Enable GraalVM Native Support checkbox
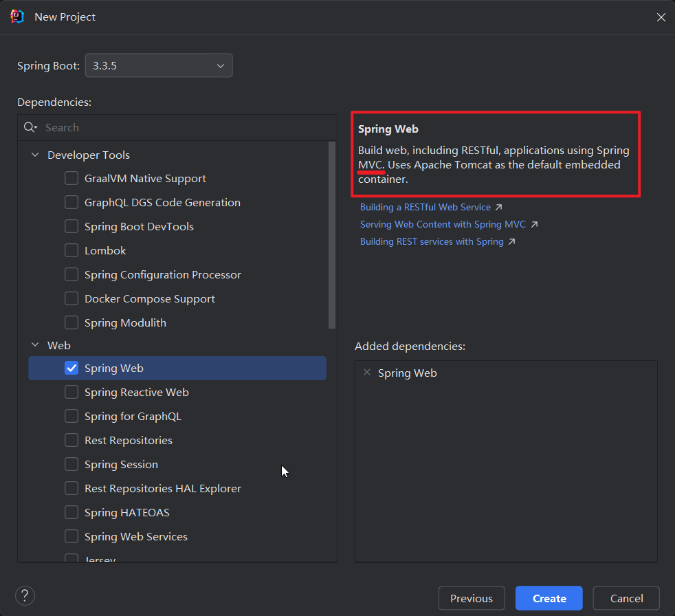This screenshot has height=616, width=675. pyautogui.click(x=71, y=179)
